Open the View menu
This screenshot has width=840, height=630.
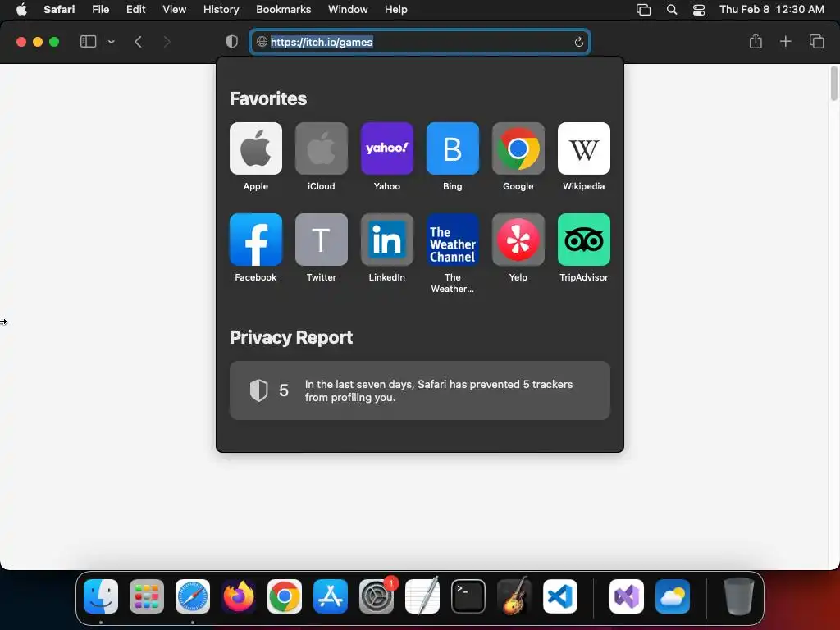[174, 10]
